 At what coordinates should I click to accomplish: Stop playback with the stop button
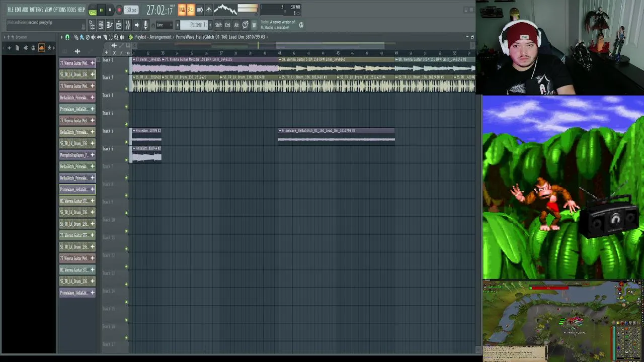coord(110,10)
